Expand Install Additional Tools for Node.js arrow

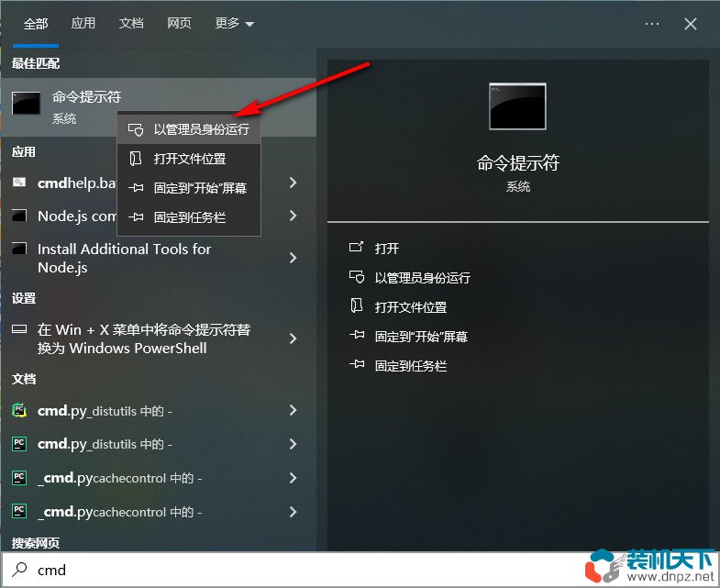tap(293, 258)
